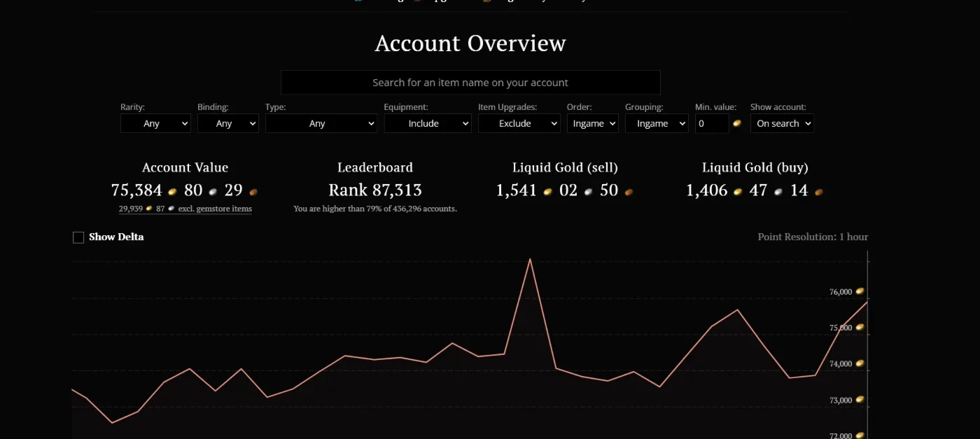Open the Grouping dropdown

[657, 123]
